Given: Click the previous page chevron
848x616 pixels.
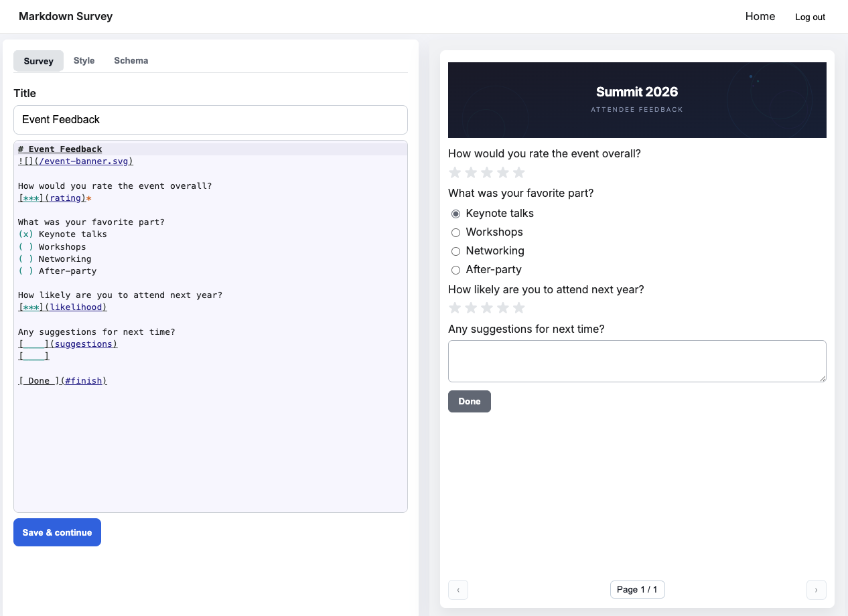Looking at the screenshot, I should [x=458, y=589].
